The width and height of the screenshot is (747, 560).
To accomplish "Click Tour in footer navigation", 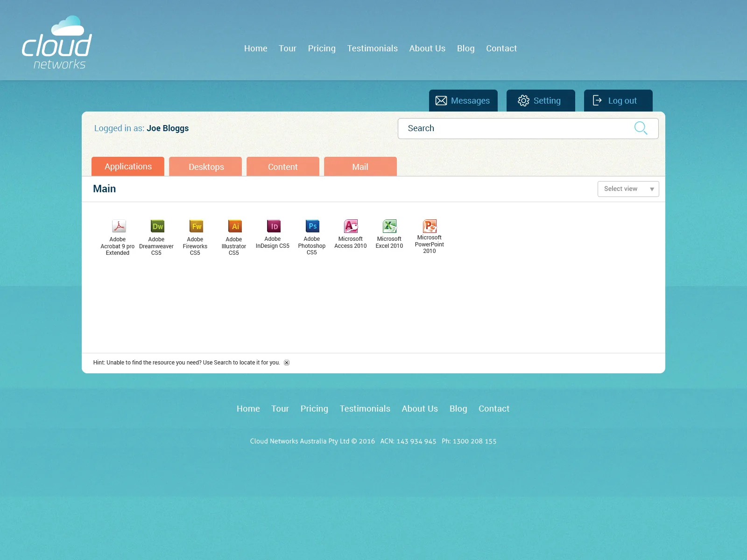I will [280, 409].
